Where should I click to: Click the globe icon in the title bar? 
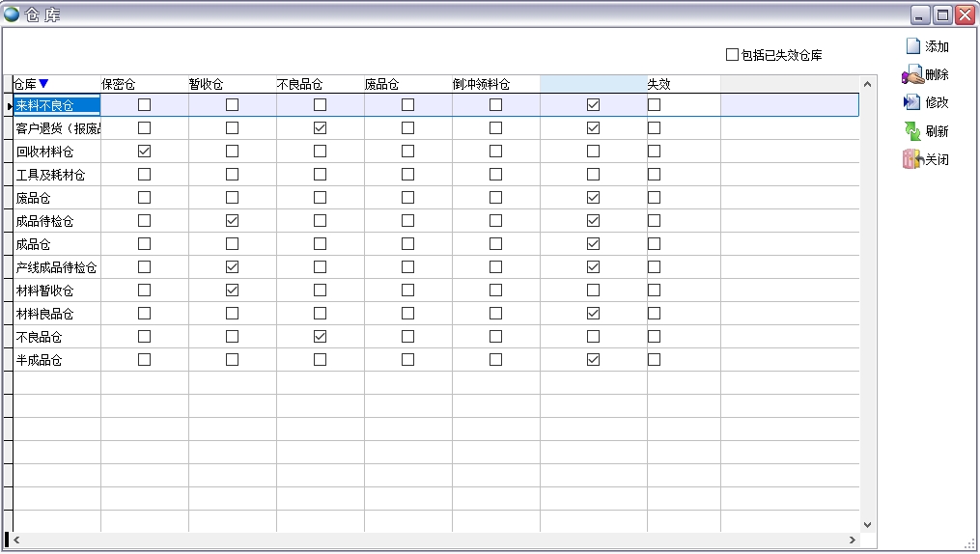13,14
